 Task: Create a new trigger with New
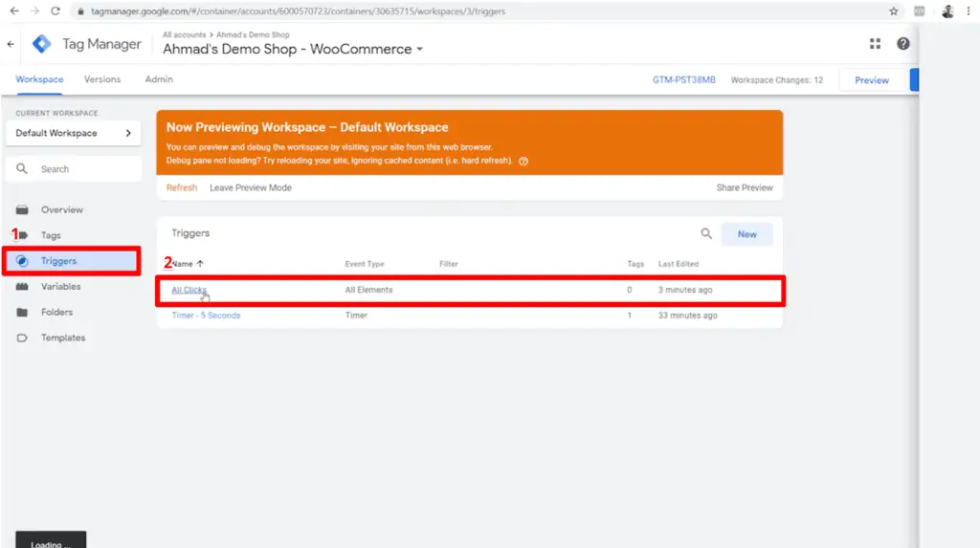point(746,234)
